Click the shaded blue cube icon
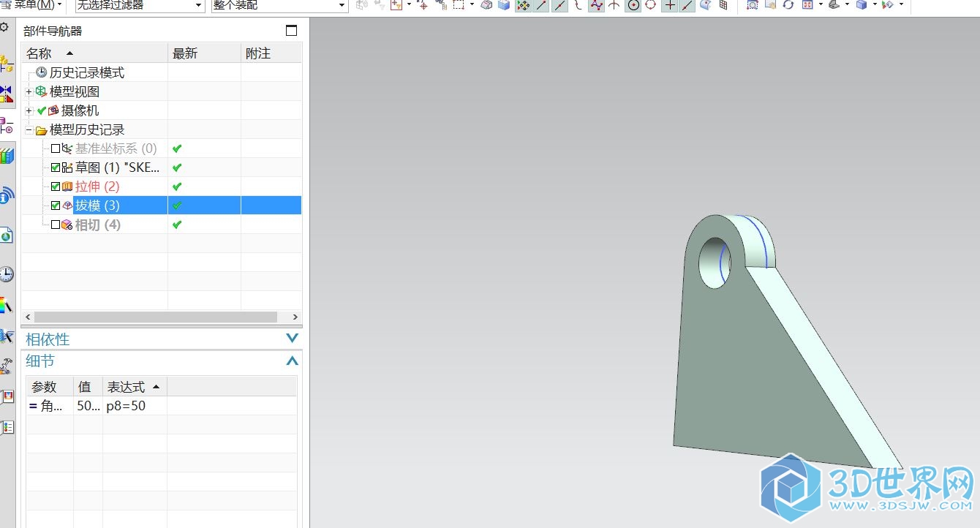The width and height of the screenshot is (980, 528). point(862,5)
